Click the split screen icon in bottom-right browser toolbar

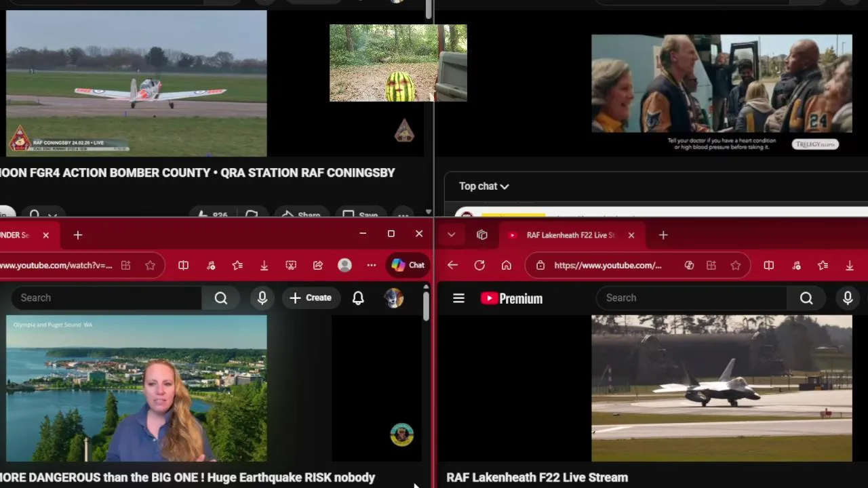point(769,266)
